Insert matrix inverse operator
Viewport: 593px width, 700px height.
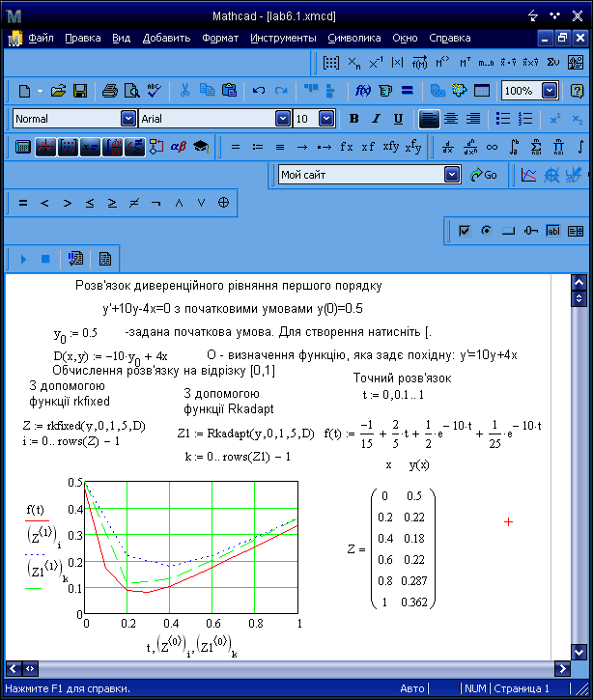(376, 63)
